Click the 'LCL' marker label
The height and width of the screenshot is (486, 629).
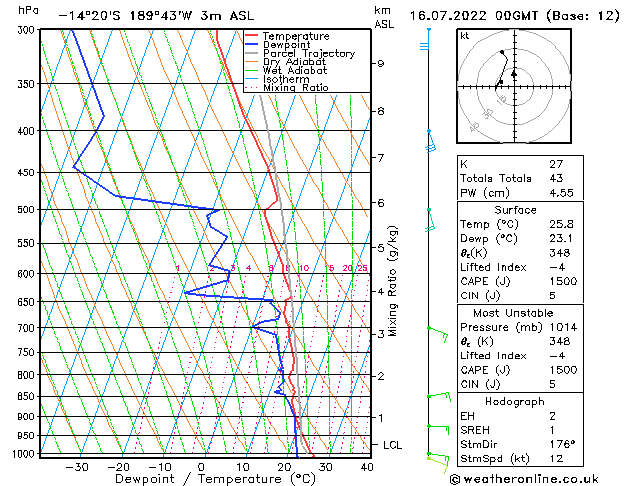coord(392,445)
